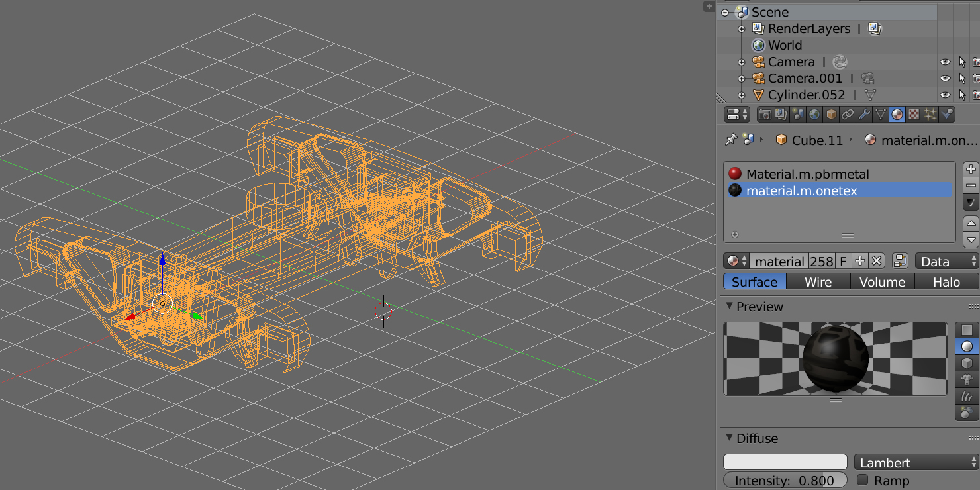Screen dimensions: 980x490
Task: Open the Object Constraints properties with the link icon
Action: (848, 114)
